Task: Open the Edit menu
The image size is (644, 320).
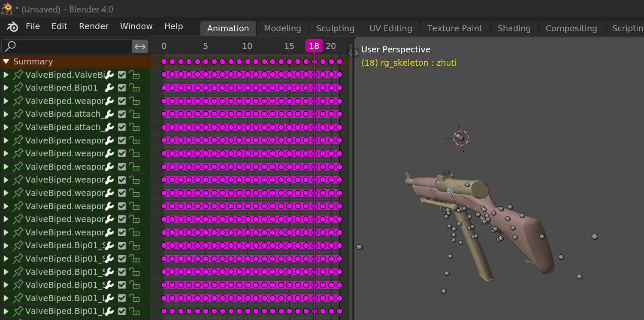Action: point(59,26)
